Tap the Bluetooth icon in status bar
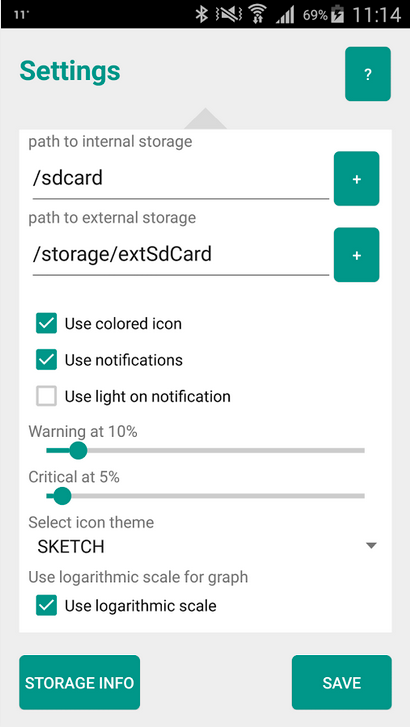This screenshot has width=410, height=727. pyautogui.click(x=201, y=14)
